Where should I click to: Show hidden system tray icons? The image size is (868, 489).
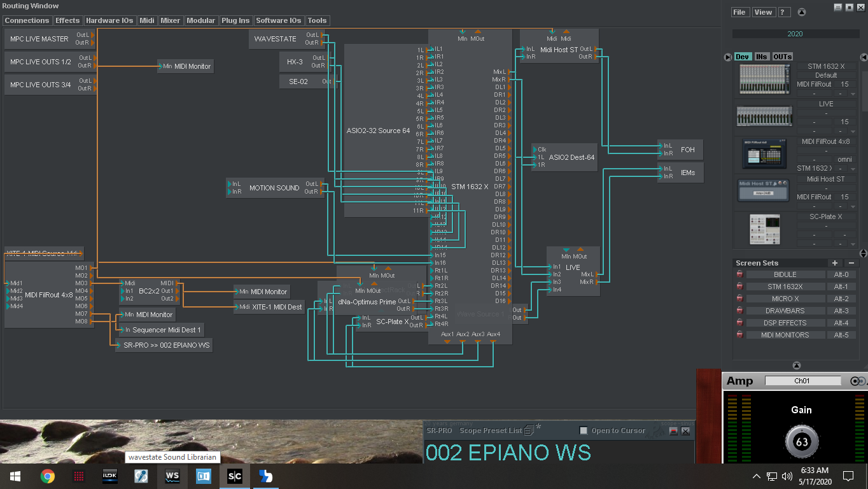[756, 476]
